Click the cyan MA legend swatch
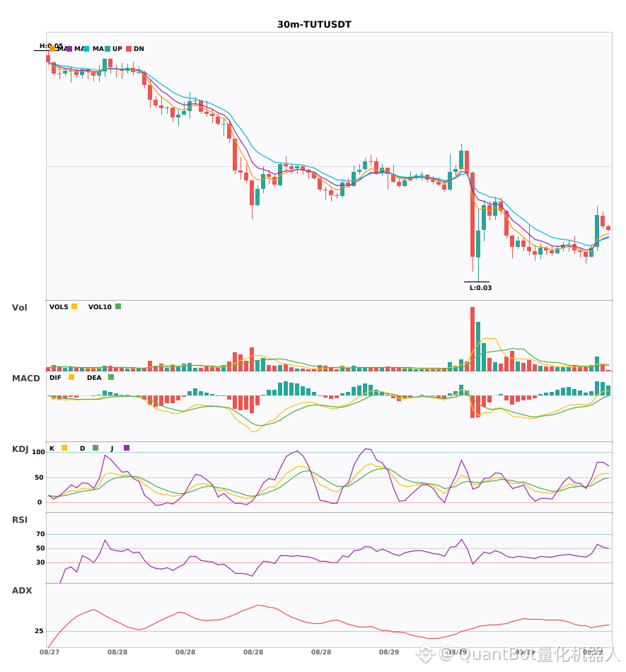The image size is (626, 672). (x=86, y=49)
